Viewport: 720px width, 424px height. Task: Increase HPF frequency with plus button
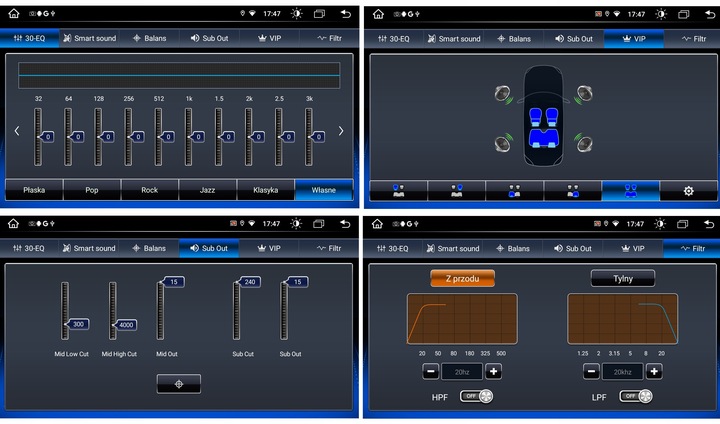click(493, 371)
